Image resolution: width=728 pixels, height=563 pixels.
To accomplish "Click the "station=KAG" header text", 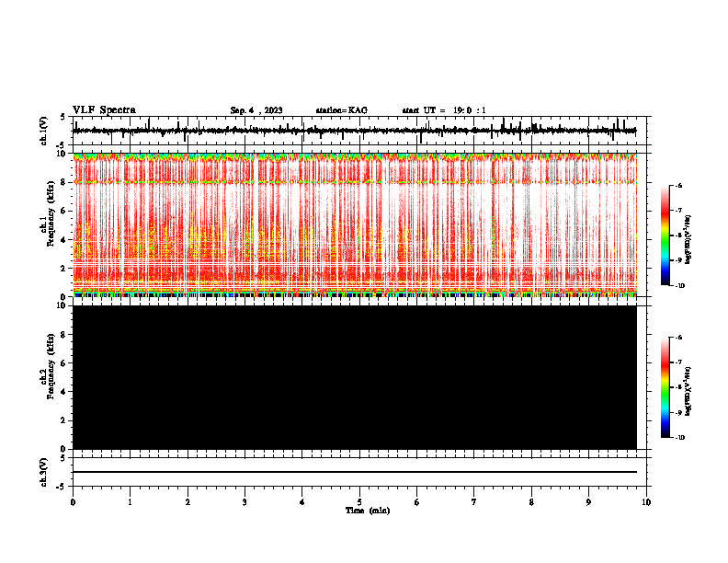I will (x=341, y=110).
